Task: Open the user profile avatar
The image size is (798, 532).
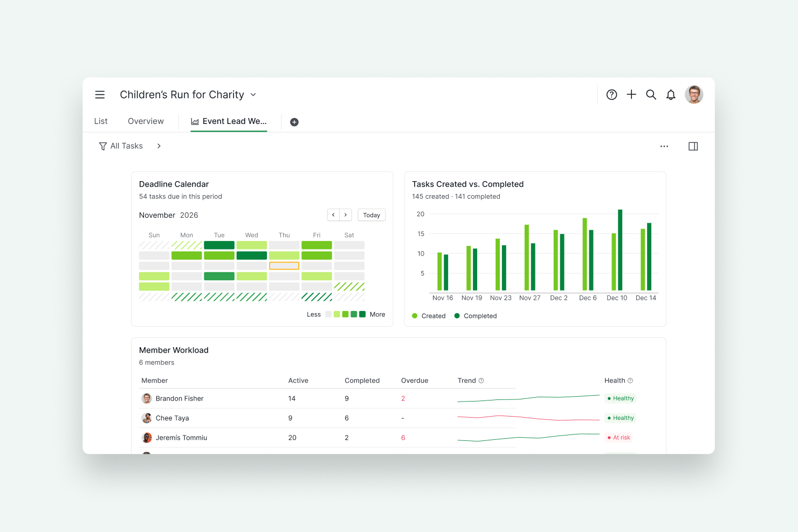Action: [694, 94]
